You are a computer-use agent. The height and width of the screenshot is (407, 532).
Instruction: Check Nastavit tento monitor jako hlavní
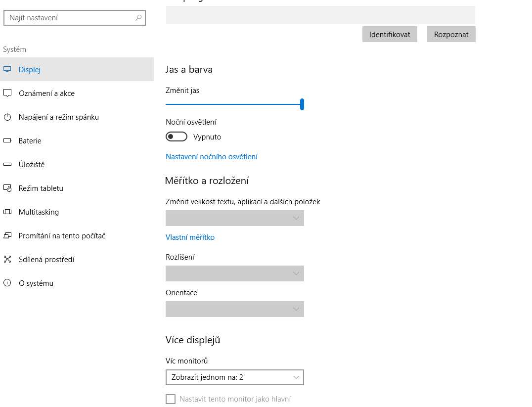click(x=171, y=399)
